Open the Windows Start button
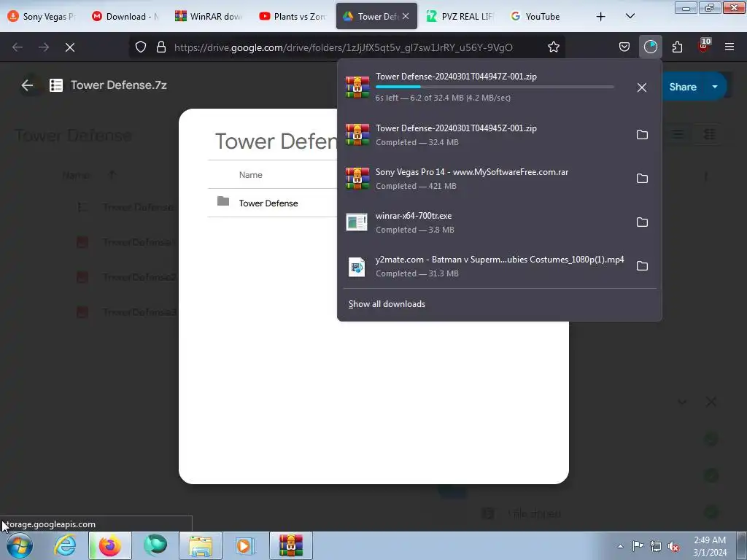This screenshot has width=747, height=560. click(x=20, y=545)
